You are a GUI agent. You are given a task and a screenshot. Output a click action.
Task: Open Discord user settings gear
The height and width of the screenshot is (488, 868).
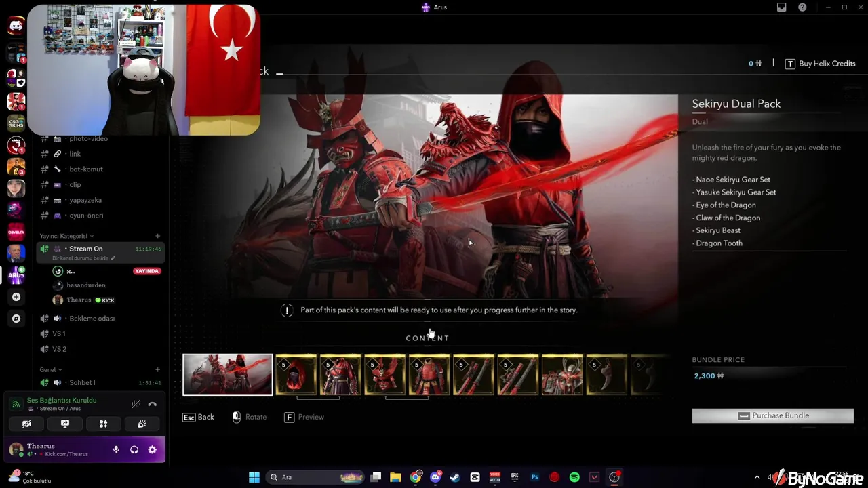click(153, 449)
